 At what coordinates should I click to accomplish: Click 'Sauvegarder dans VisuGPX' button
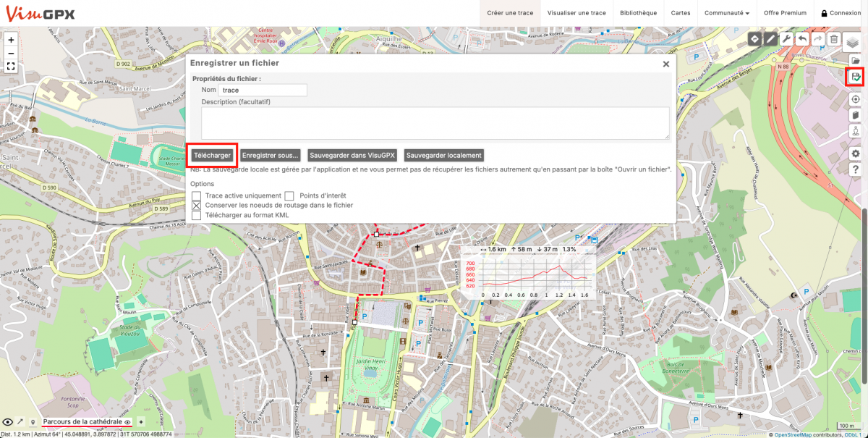click(x=352, y=155)
